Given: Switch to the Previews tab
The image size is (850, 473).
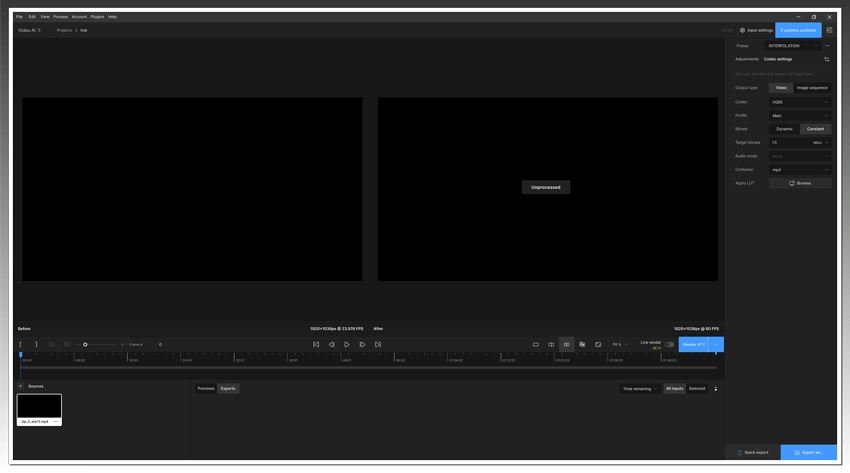Looking at the screenshot, I should point(206,388).
